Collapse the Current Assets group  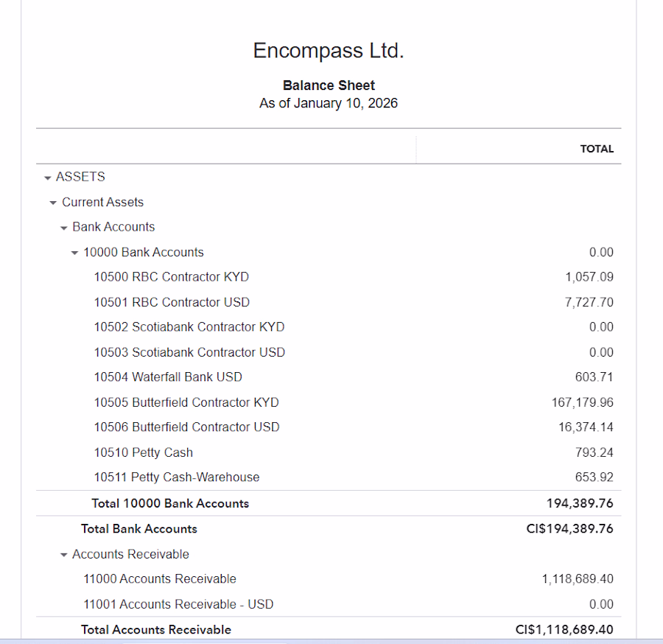(53, 203)
